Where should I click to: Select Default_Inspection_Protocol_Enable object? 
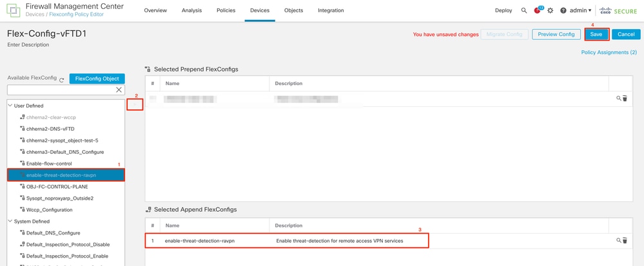(x=66, y=256)
